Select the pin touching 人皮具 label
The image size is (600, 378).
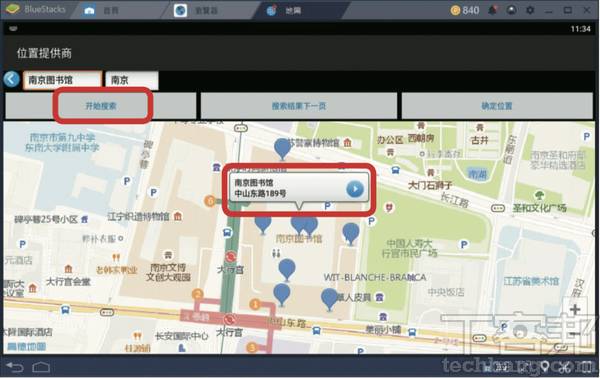click(x=329, y=299)
